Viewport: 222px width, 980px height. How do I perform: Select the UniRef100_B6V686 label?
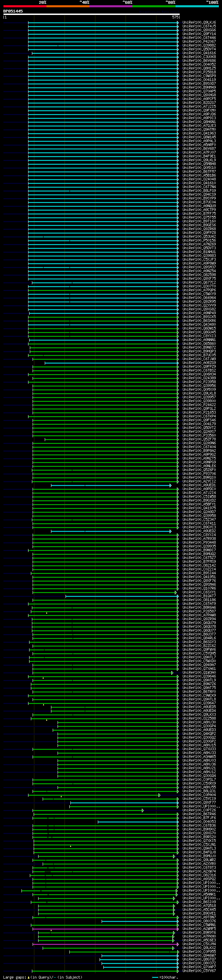(199, 60)
